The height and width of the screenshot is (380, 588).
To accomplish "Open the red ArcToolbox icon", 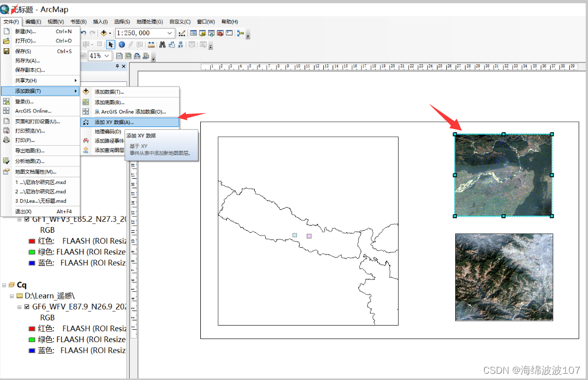I will [221, 33].
